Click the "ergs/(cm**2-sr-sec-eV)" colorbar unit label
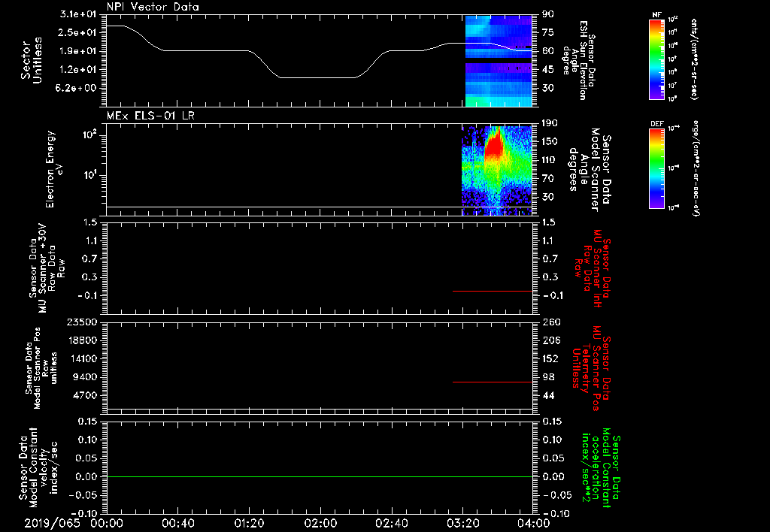Image resolution: width=770 pixels, height=532 pixels. [x=696, y=168]
